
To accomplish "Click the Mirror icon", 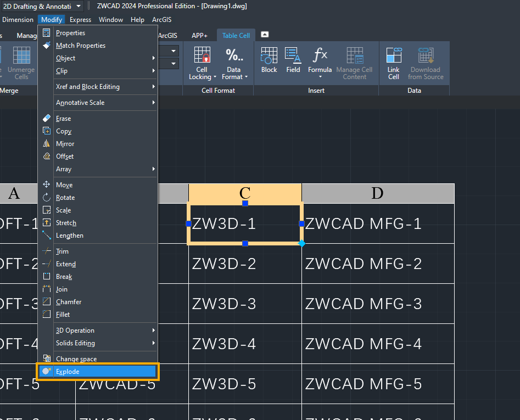I will [47, 143].
